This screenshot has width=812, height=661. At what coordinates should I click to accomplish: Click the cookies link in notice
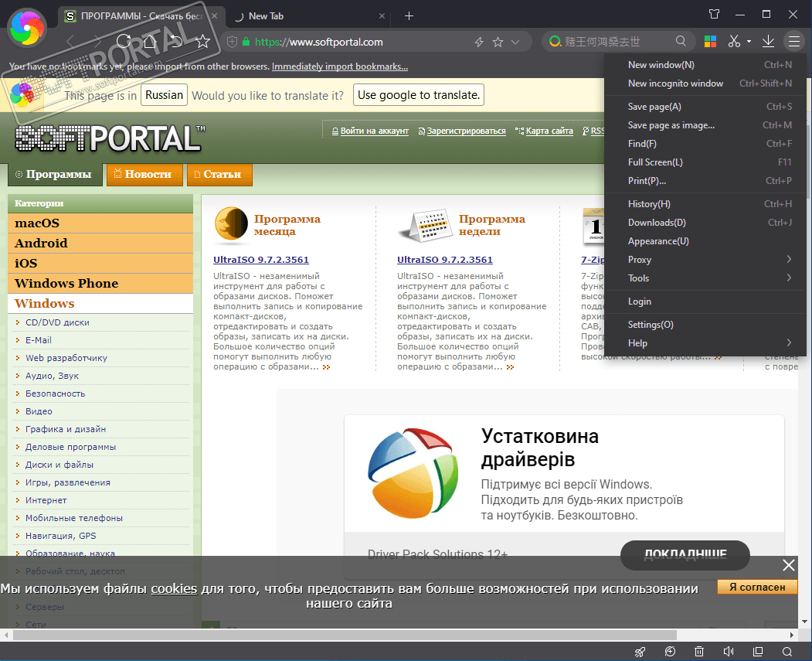174,589
